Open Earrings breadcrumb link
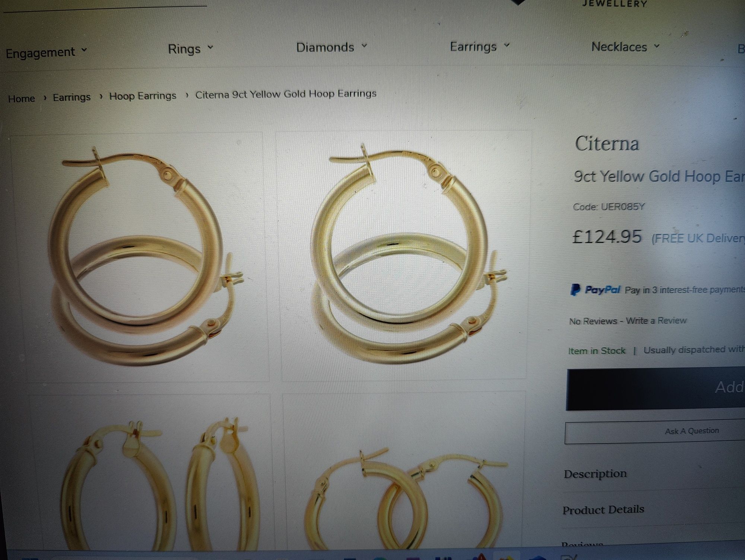This screenshot has height=560, width=745. pyautogui.click(x=72, y=97)
